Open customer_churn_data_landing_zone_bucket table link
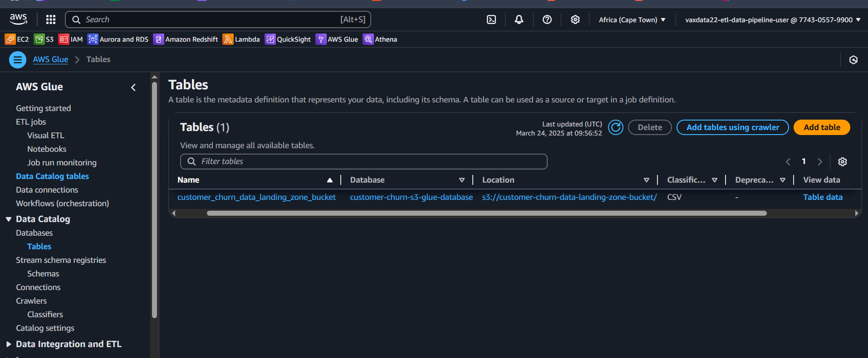This screenshot has width=868, height=358. coord(256,197)
